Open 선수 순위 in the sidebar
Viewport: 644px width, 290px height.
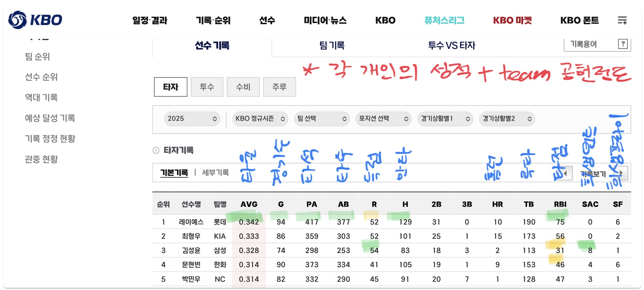tap(41, 77)
